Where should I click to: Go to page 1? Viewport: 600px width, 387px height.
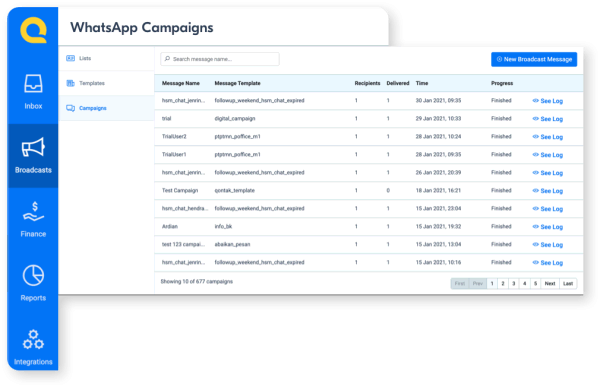click(x=492, y=284)
